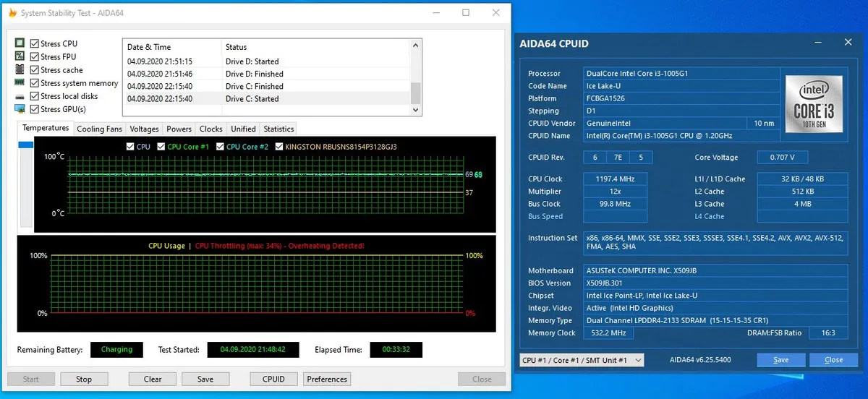The image size is (868, 399).
Task: Select the log row Drive C: Finished
Action: [266, 86]
